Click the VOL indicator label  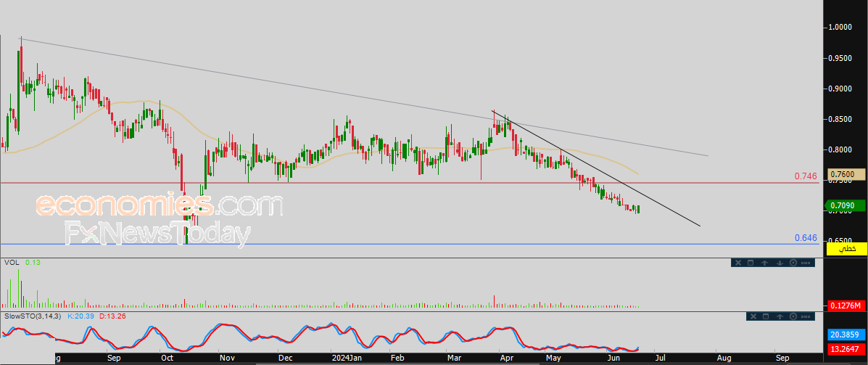pyautogui.click(x=12, y=262)
